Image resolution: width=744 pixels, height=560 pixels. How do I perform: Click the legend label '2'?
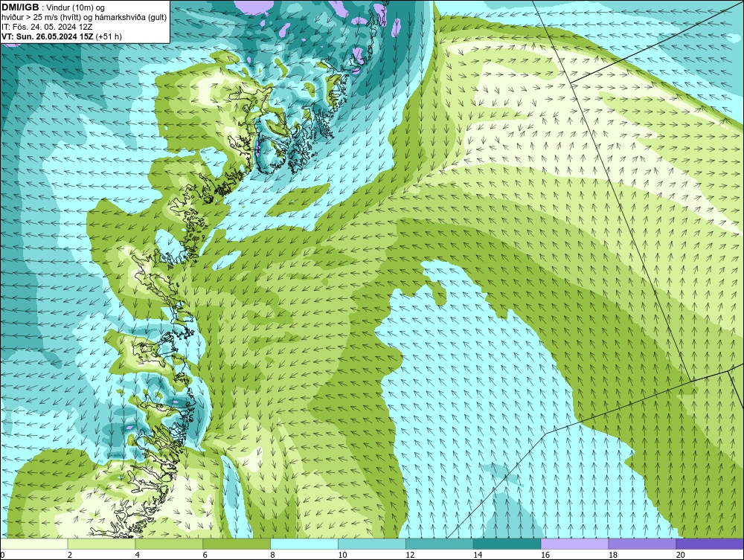(x=70, y=555)
